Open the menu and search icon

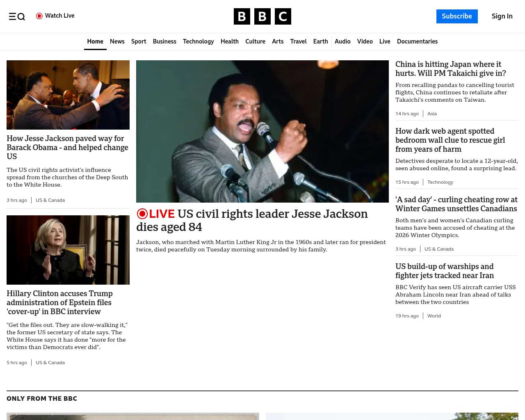tap(17, 16)
